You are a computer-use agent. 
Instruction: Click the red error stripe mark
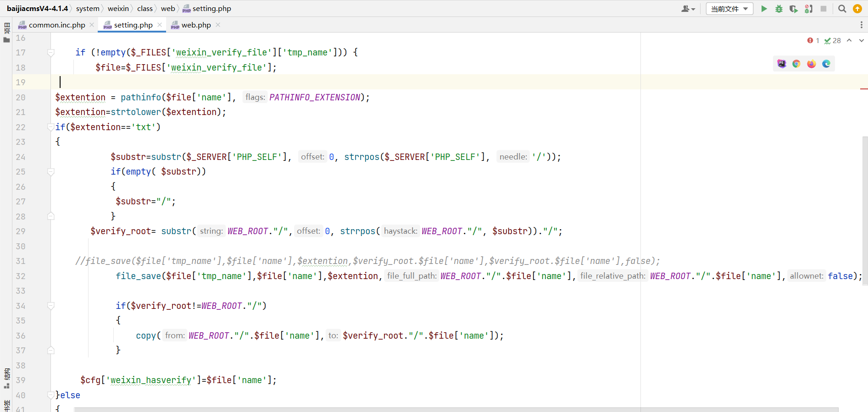point(864,88)
